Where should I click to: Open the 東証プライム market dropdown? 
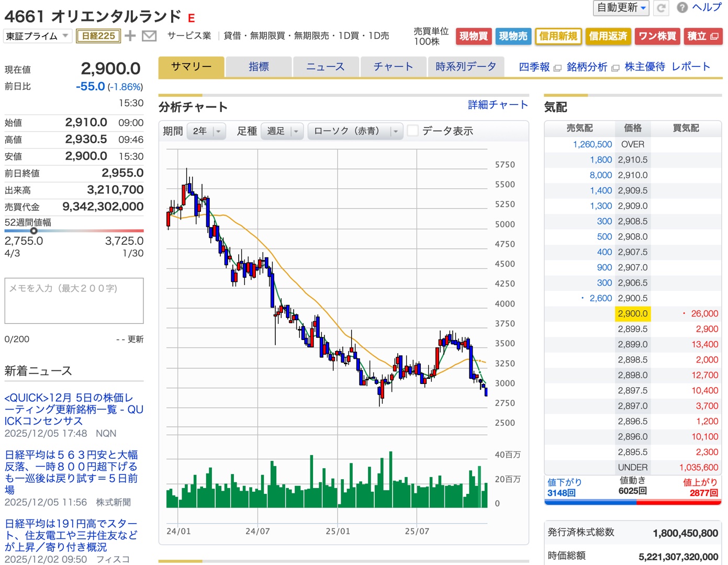tap(37, 36)
